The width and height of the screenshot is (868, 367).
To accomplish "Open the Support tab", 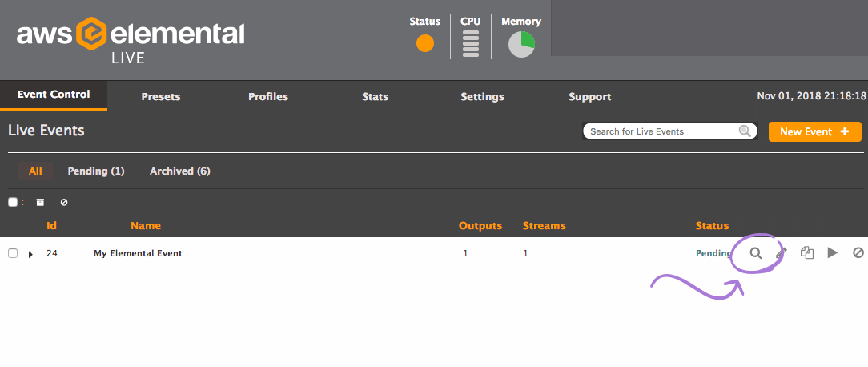I will coord(589,96).
